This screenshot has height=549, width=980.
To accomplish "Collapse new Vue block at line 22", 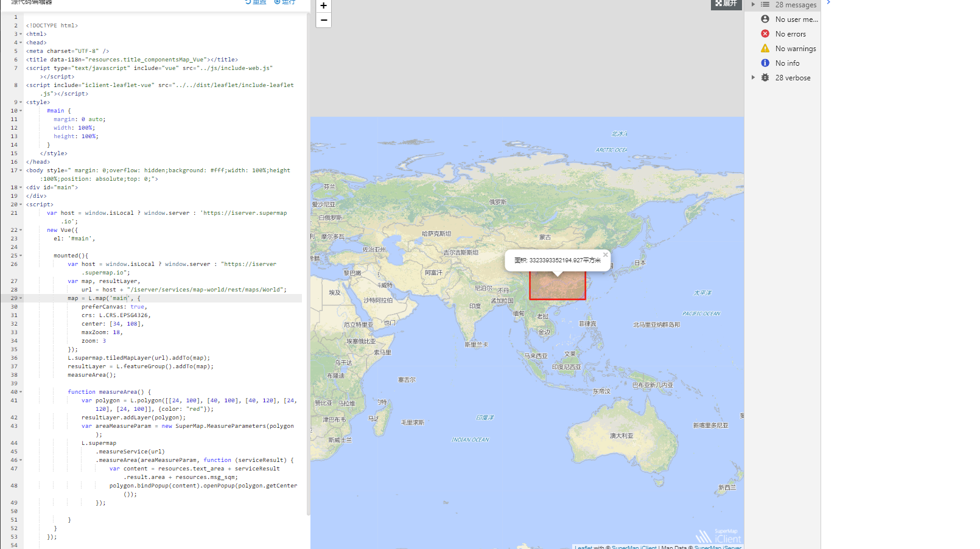I will (21, 230).
